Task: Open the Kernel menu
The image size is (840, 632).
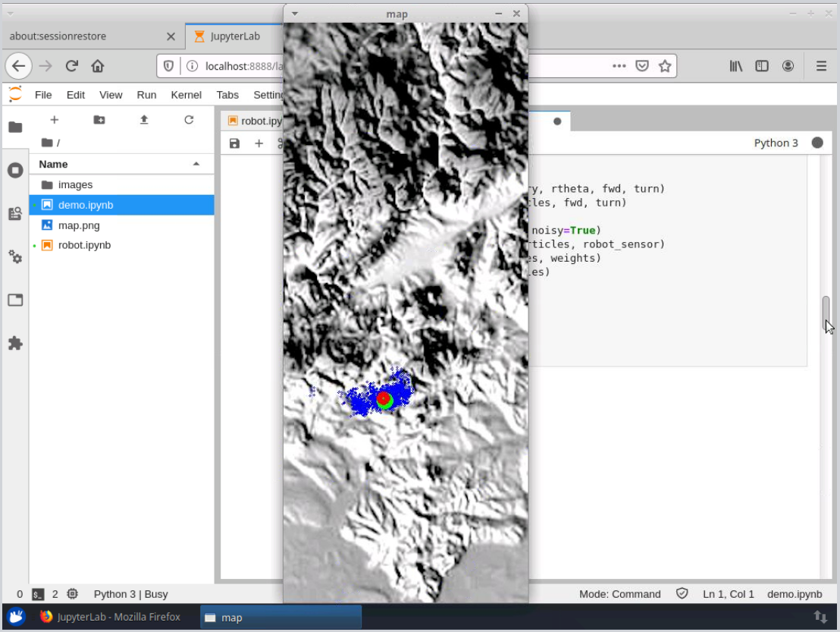Action: point(186,95)
